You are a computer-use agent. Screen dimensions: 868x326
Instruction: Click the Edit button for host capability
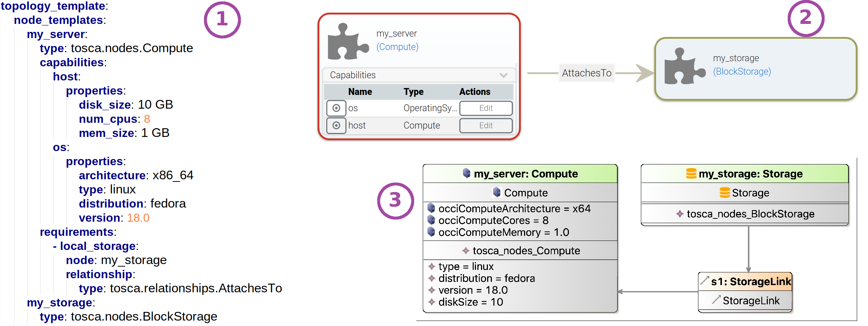pos(486,126)
